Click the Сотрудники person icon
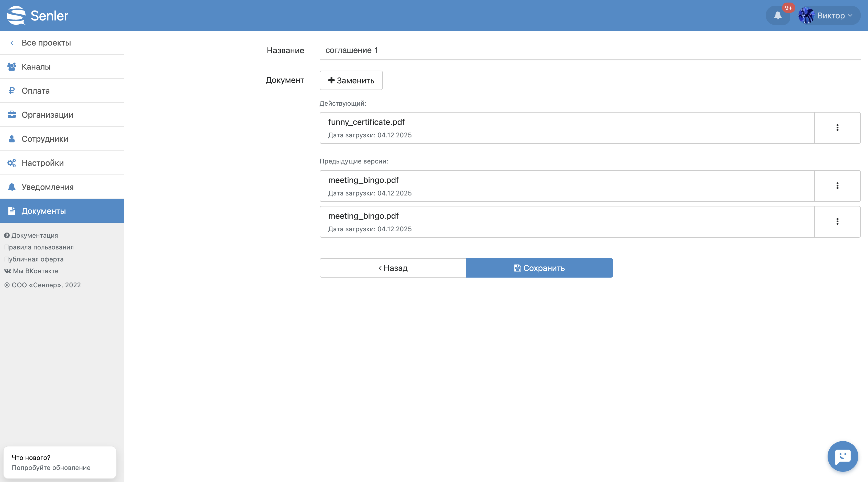Image resolution: width=868 pixels, height=482 pixels. 12,139
